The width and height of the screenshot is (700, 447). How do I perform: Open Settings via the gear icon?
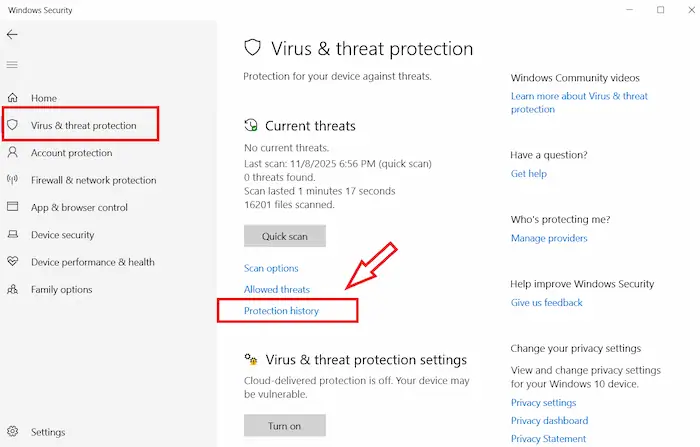click(12, 432)
